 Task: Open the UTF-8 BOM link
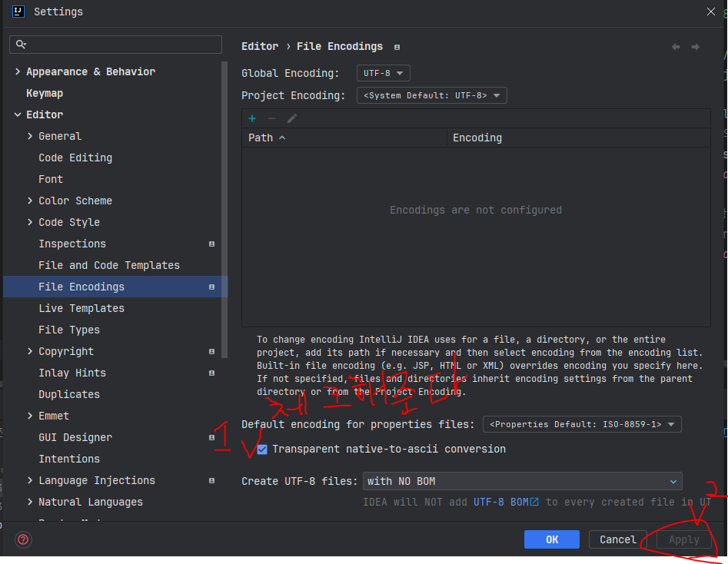click(x=506, y=502)
